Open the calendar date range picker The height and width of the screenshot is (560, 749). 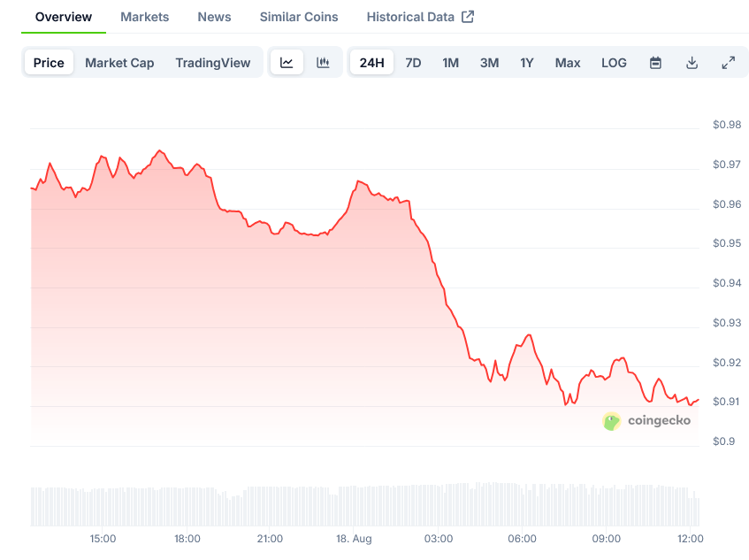pyautogui.click(x=655, y=63)
